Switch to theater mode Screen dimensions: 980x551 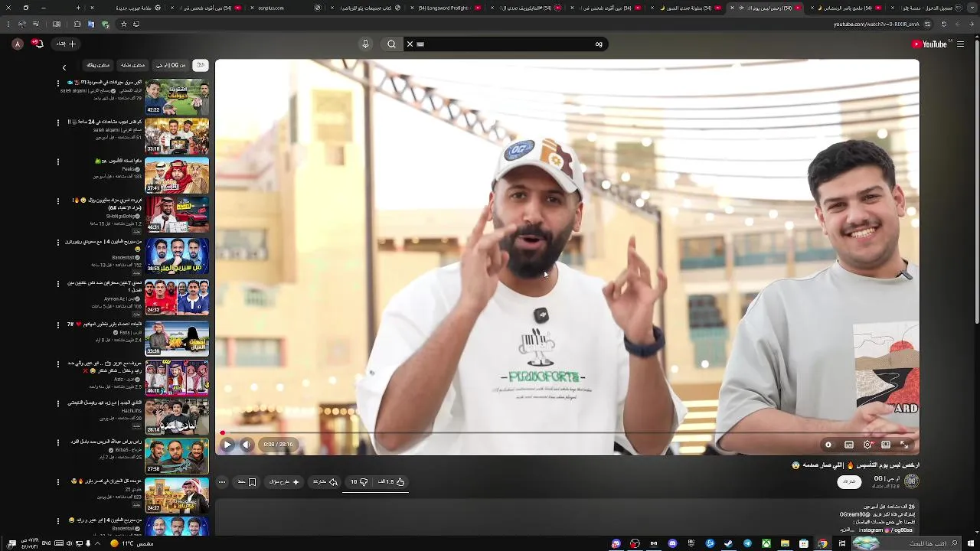[886, 445]
